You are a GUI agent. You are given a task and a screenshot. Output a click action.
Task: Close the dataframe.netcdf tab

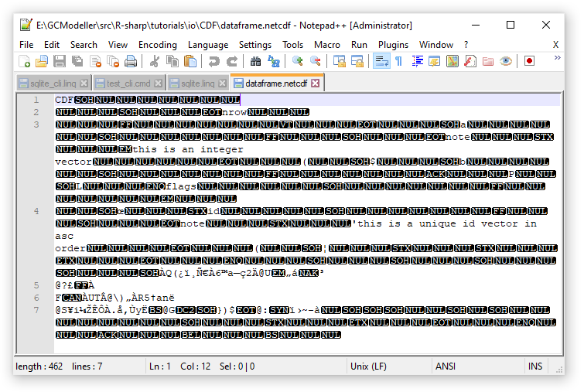pos(315,83)
